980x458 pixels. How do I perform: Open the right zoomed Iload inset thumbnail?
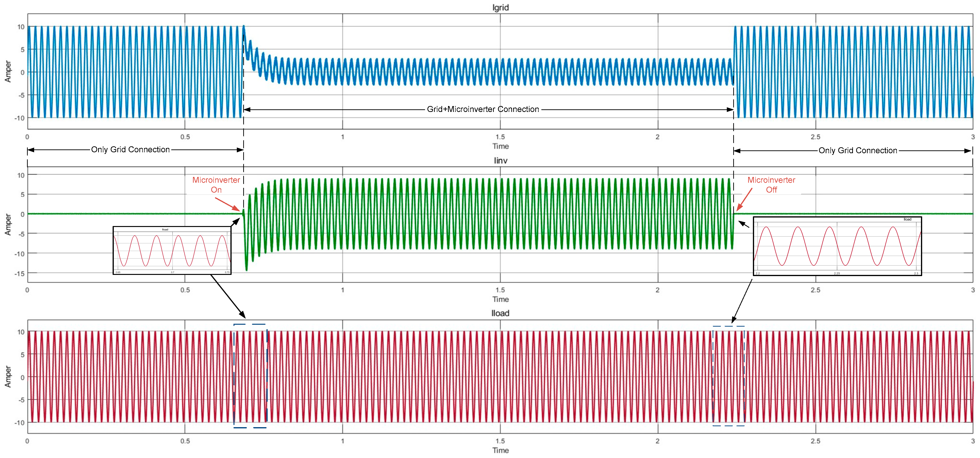pyautogui.click(x=837, y=246)
